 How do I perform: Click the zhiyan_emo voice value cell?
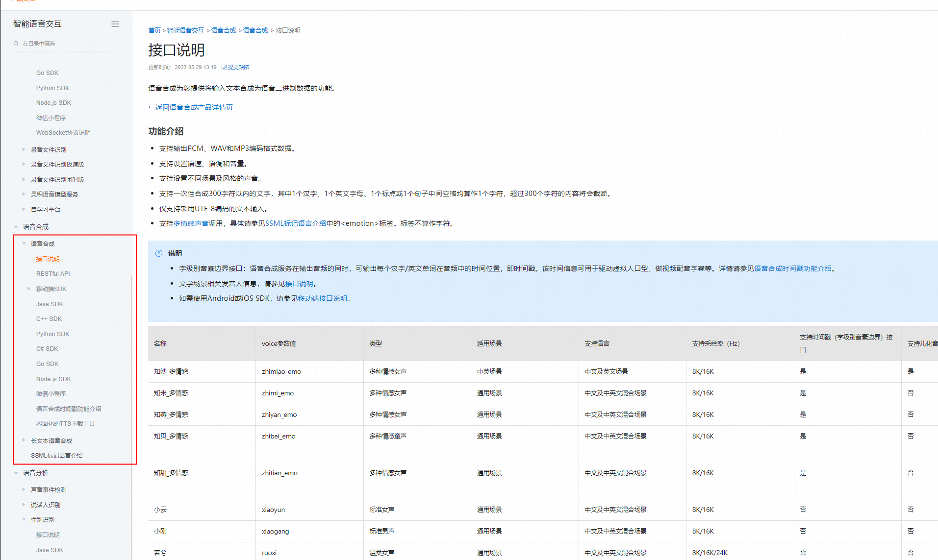(309, 414)
